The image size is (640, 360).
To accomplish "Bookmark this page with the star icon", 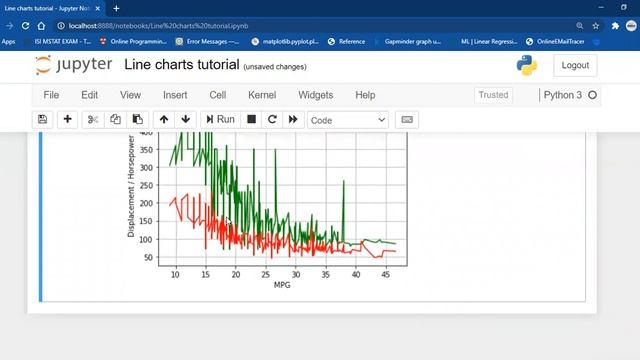I will coord(596,26).
